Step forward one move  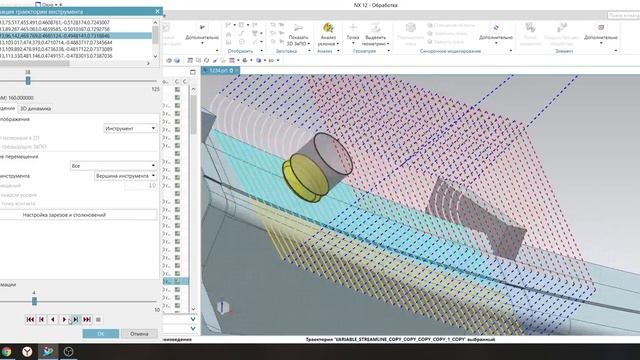tap(76, 320)
